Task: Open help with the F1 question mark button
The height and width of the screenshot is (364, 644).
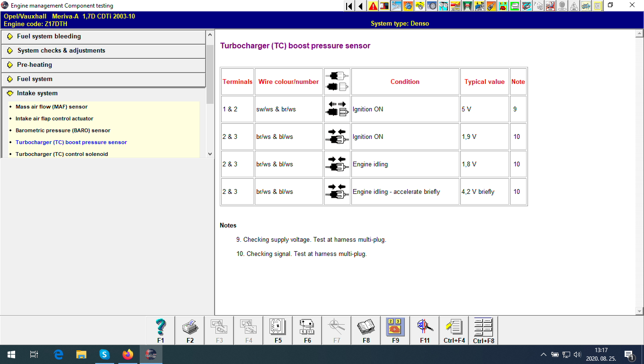Action: [x=161, y=330]
